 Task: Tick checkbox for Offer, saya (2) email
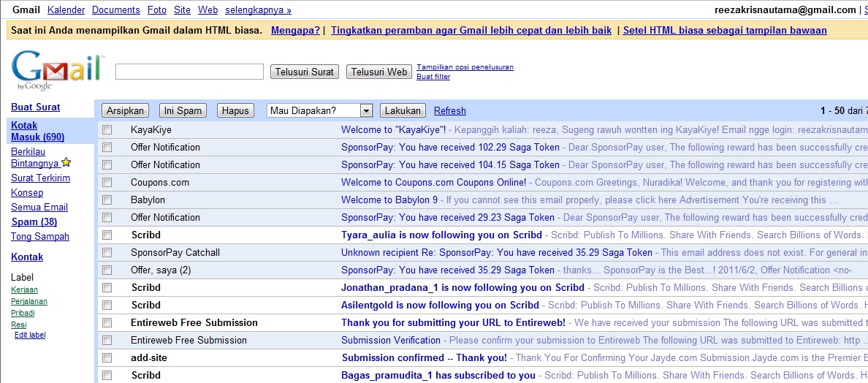[107, 270]
